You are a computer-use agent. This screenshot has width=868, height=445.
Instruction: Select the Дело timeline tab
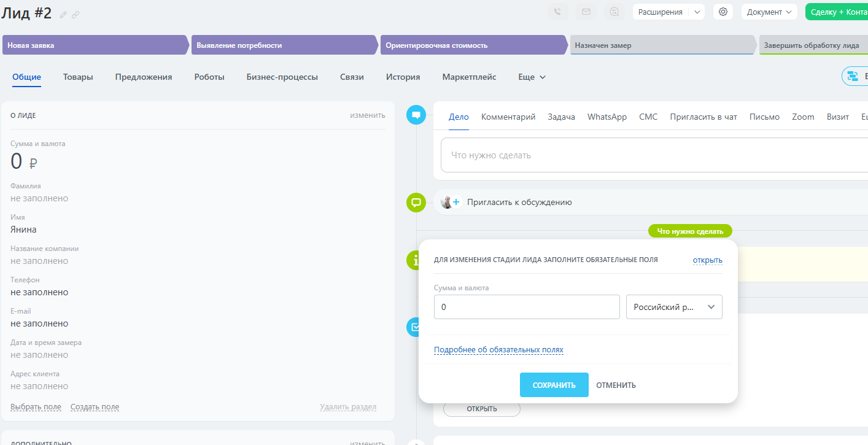click(459, 117)
